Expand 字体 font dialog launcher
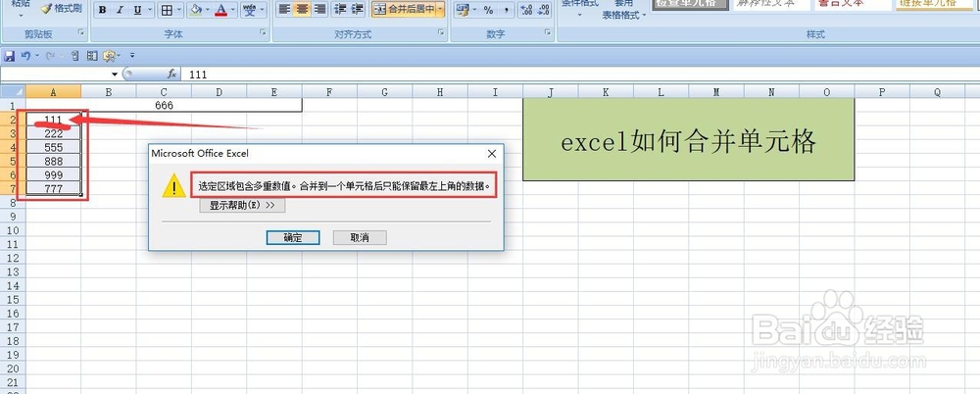 (x=263, y=33)
